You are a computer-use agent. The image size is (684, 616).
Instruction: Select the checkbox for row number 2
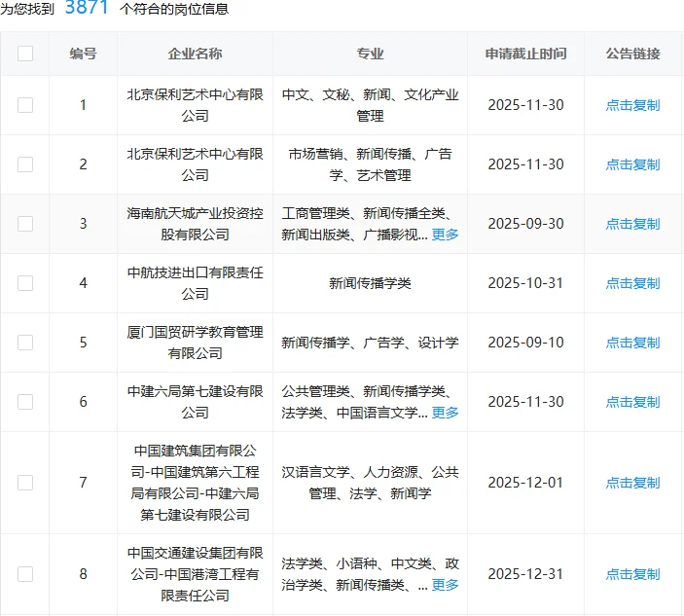pyautogui.click(x=25, y=164)
